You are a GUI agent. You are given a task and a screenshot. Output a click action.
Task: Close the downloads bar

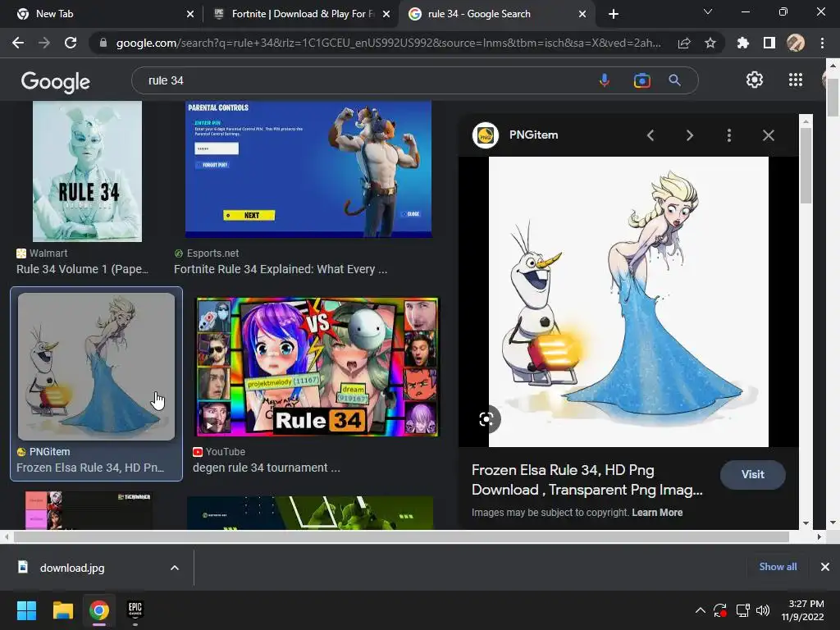coord(825,567)
